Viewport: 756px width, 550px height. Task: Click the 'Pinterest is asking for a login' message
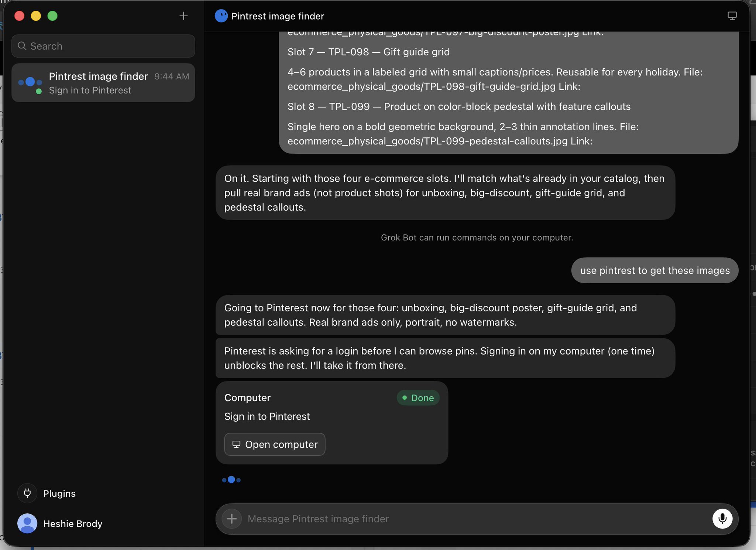(x=445, y=358)
